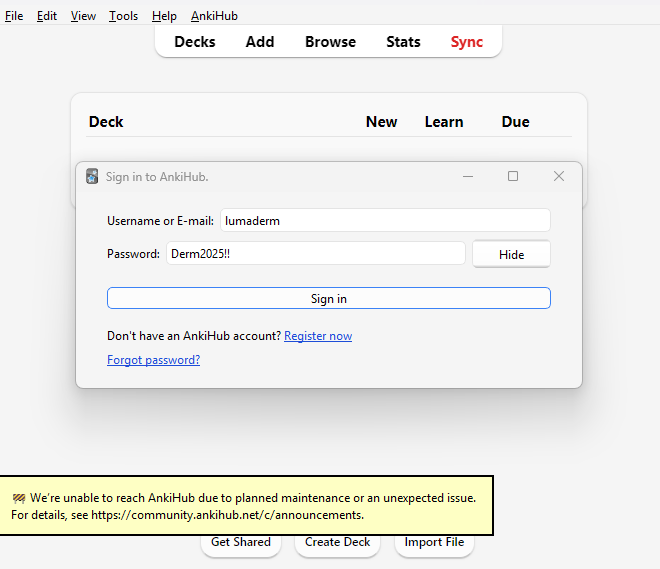660x569 pixels.
Task: Click the Learn column header
Action: 444,122
